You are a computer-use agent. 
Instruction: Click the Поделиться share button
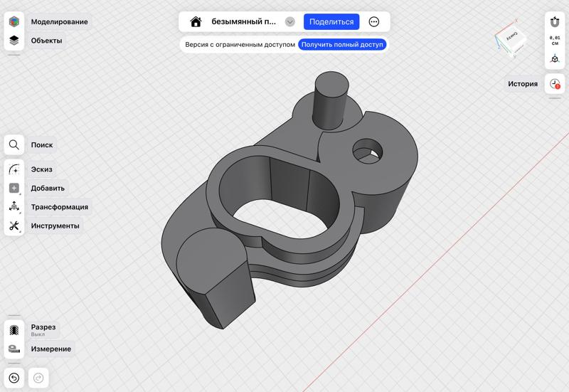(x=331, y=22)
